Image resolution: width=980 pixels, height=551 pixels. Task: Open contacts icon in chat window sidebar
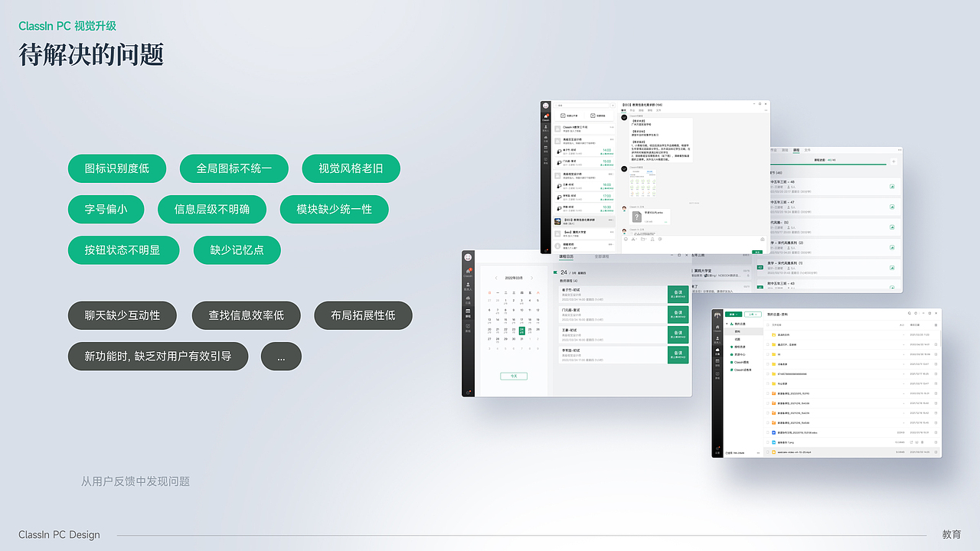545,129
